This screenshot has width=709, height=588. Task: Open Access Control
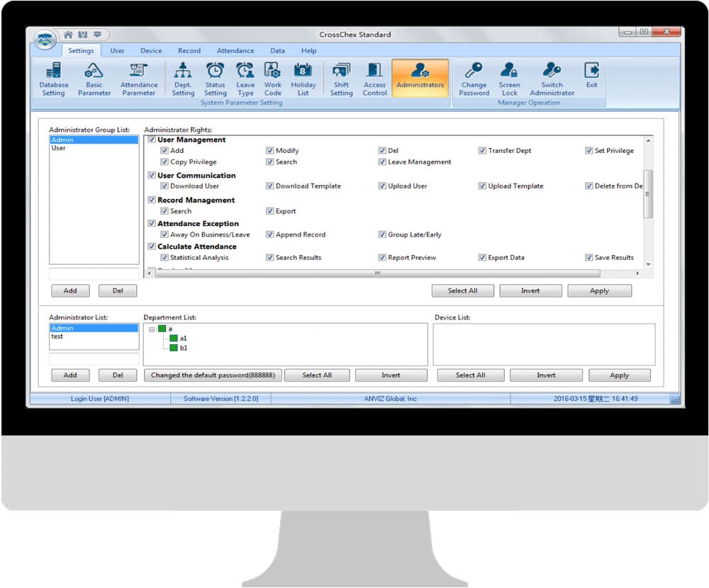click(374, 79)
